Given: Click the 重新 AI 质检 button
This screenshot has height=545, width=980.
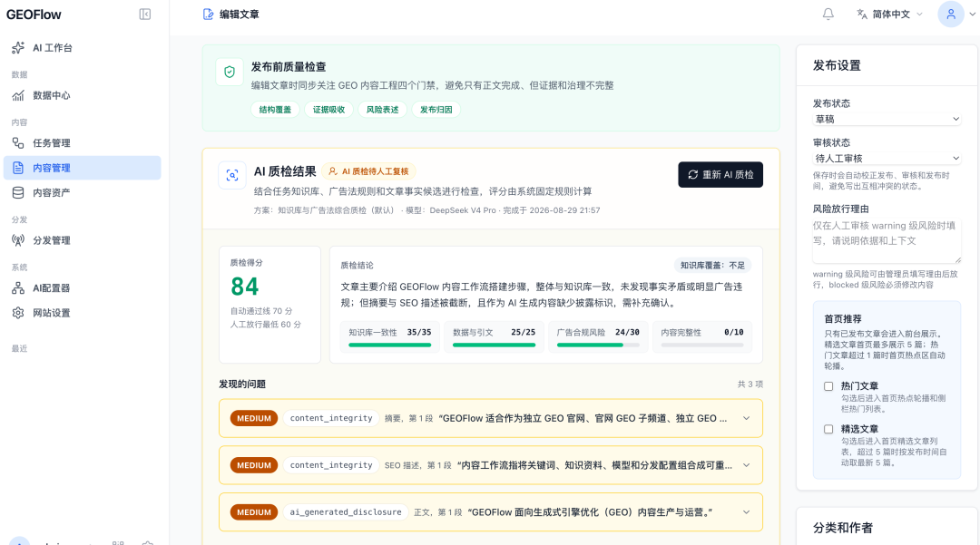Looking at the screenshot, I should click(x=720, y=175).
